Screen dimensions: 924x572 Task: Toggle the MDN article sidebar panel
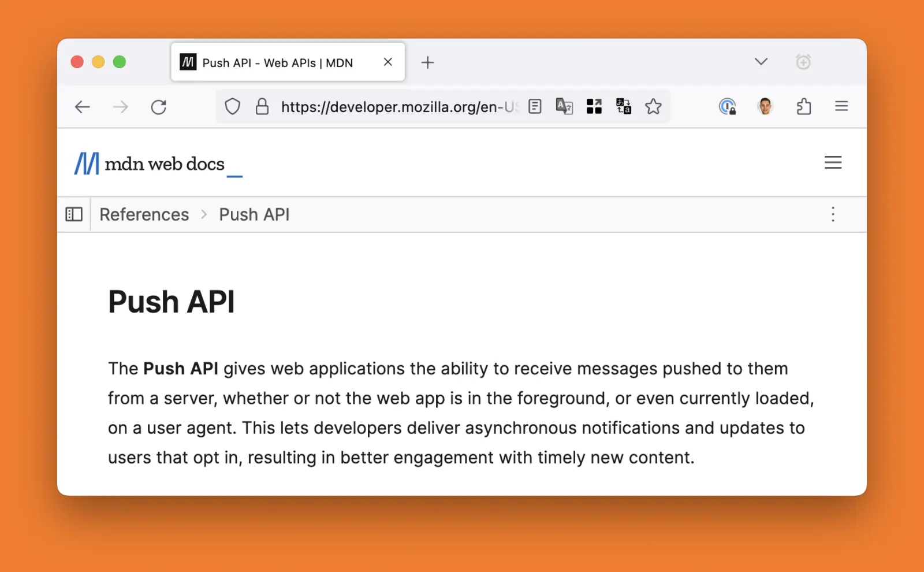point(73,214)
